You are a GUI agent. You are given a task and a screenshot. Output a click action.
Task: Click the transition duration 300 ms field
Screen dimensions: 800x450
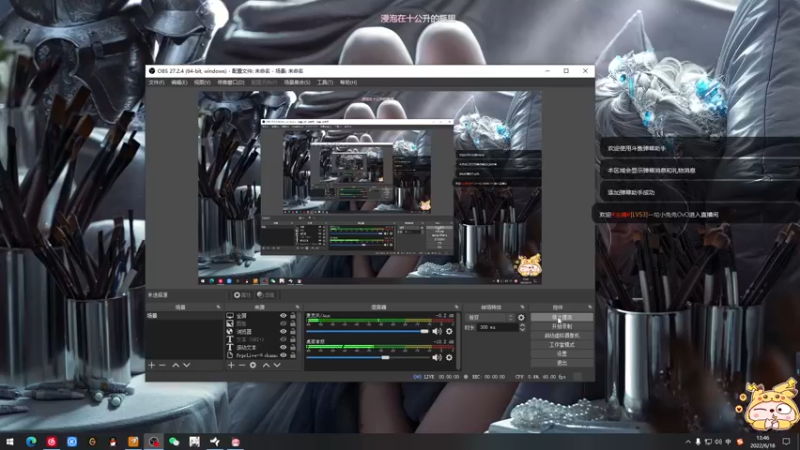tap(497, 328)
